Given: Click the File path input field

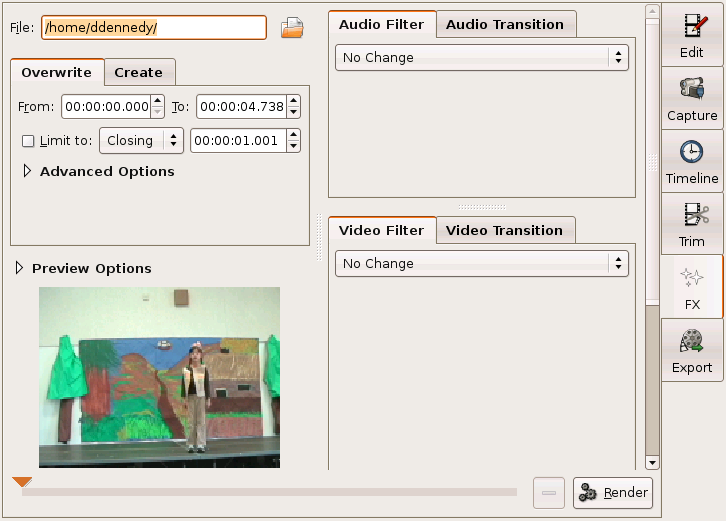Looking at the screenshot, I should click(153, 28).
